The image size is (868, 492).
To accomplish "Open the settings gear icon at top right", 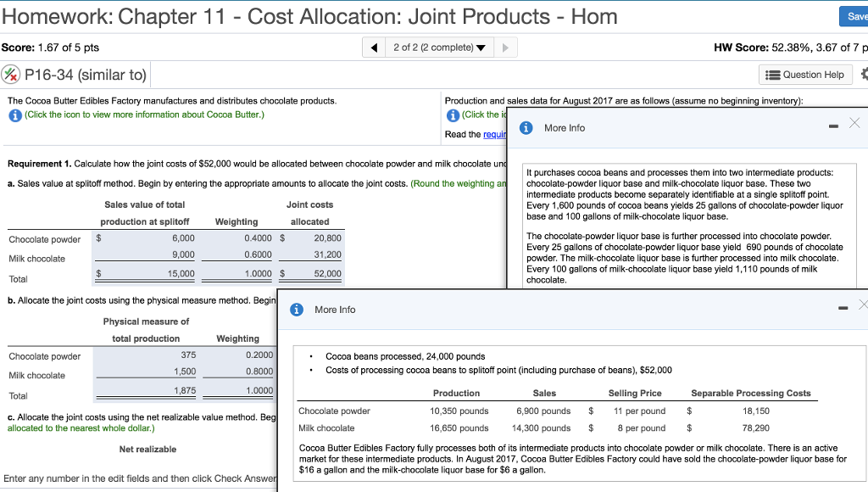I will (x=864, y=75).
